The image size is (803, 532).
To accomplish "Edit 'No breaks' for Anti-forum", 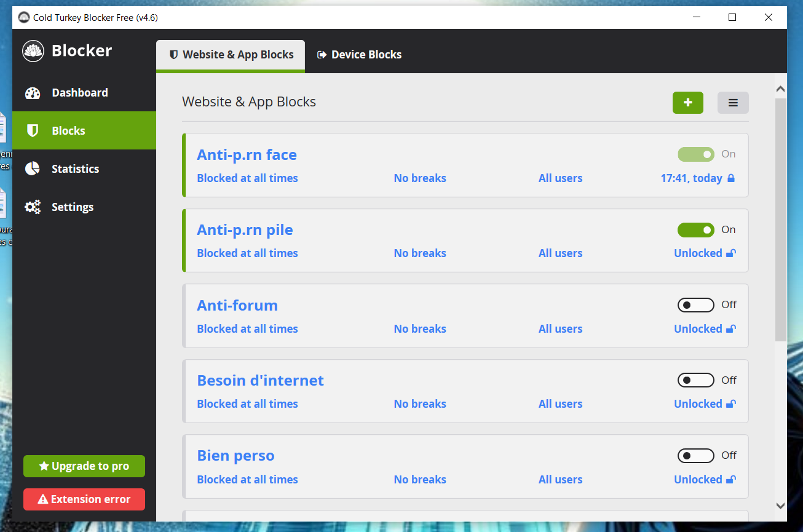I will [x=420, y=329].
